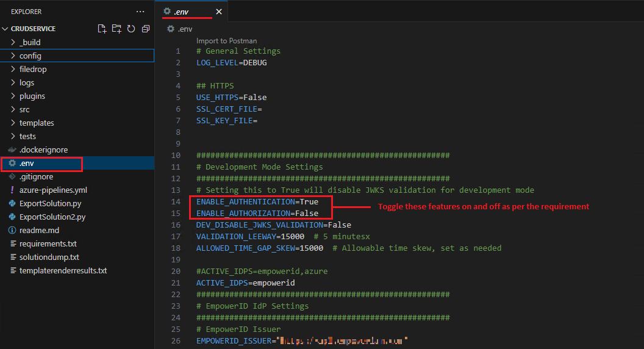Open .gitignore from the file tree
Image resolution: width=644 pixels, height=349 pixels.
tap(36, 177)
